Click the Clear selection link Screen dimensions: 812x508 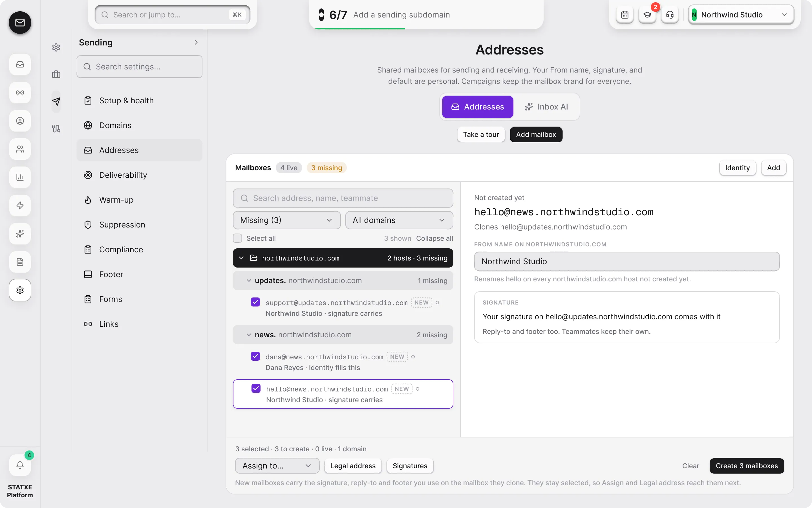[x=690, y=466]
